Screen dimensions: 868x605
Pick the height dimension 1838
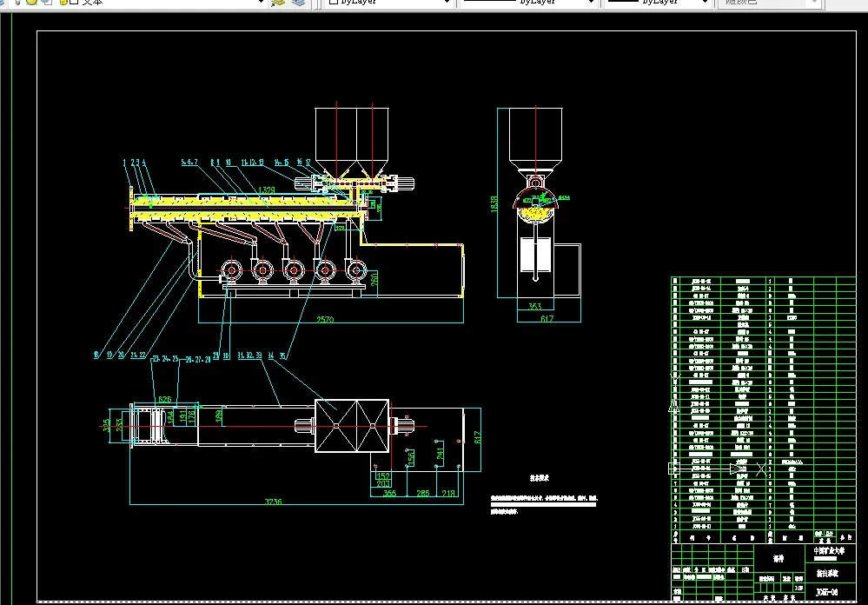click(x=494, y=203)
